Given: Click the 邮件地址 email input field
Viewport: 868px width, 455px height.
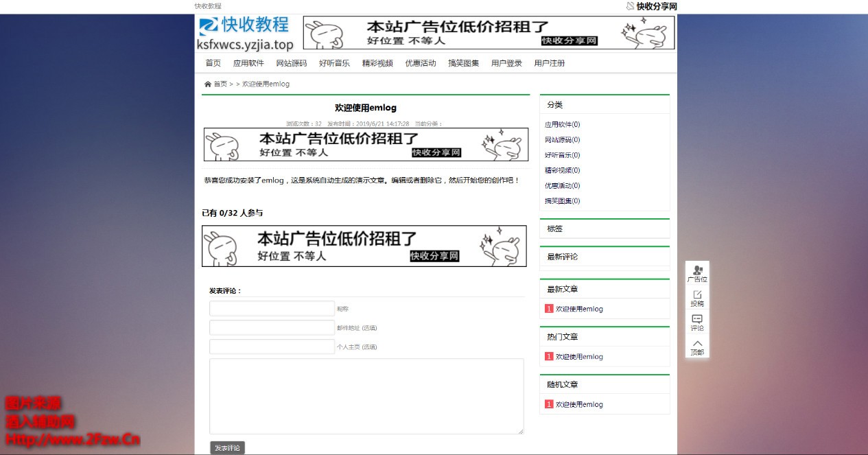Looking at the screenshot, I should tap(272, 327).
